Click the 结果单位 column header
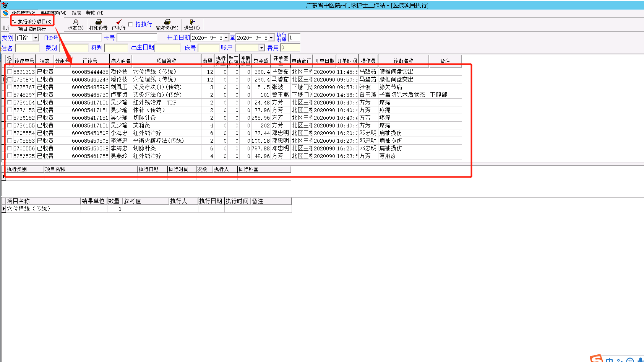This screenshot has height=362, width=644. coord(94,201)
